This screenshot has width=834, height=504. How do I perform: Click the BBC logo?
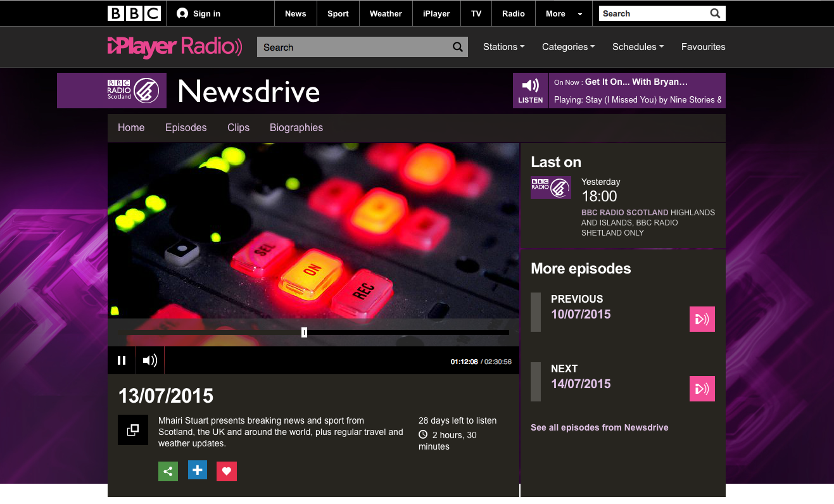(x=134, y=13)
